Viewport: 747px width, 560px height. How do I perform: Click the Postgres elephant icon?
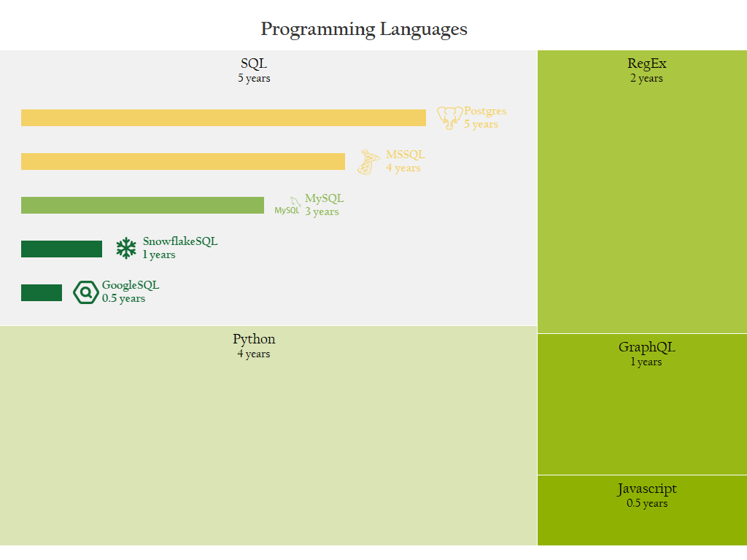449,117
